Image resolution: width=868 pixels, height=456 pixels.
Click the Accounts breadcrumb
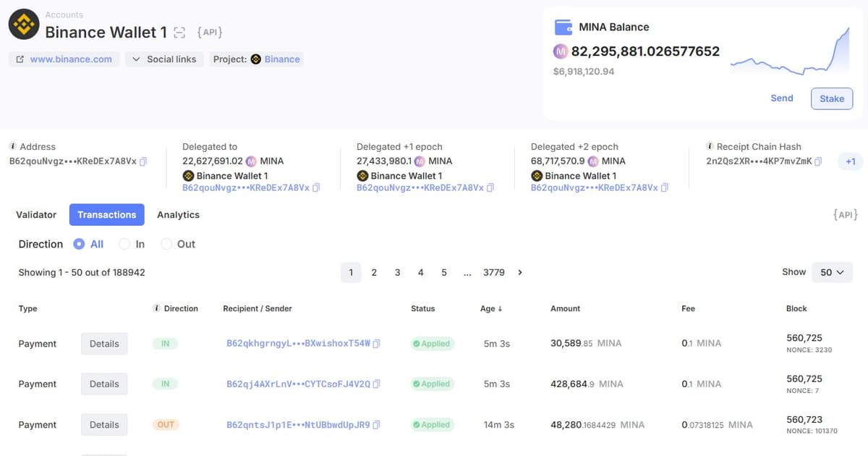64,14
